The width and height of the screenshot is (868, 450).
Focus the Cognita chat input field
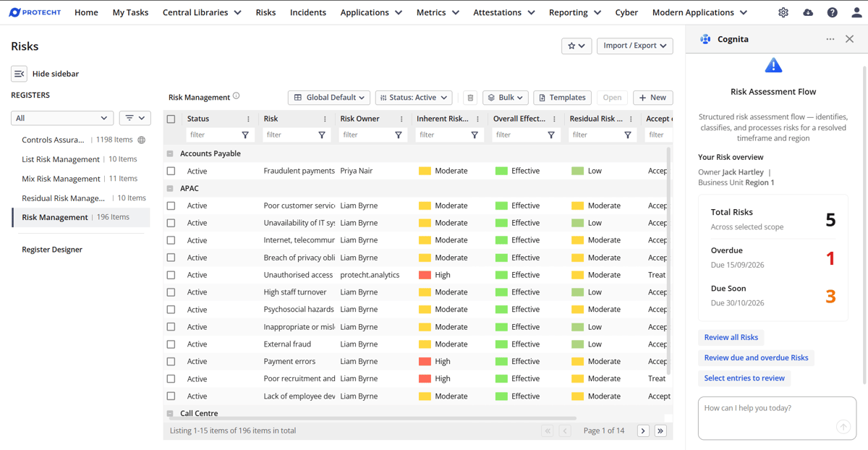[777, 417]
